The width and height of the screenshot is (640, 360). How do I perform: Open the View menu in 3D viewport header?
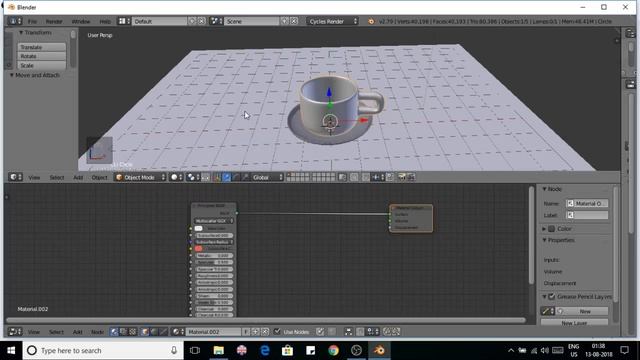[34, 178]
